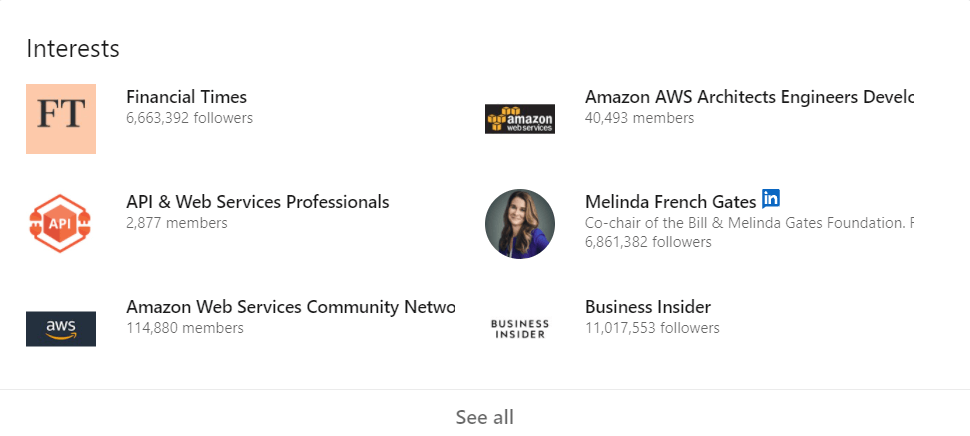Click the 6,663,392 followers count
The image size is (970, 436).
pos(189,118)
